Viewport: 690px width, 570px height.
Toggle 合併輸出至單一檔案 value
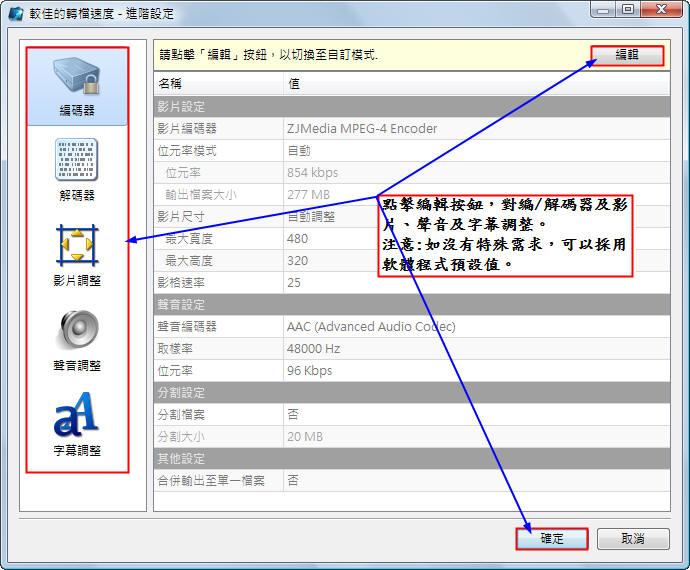click(x=293, y=480)
